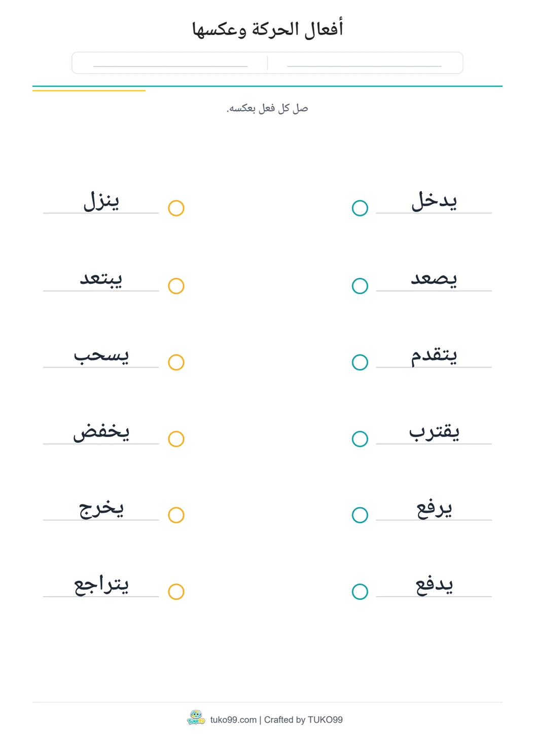Image resolution: width=535 pixels, height=756 pixels.
Task: Select the orange circle beside يتراجع
Action: (x=176, y=591)
